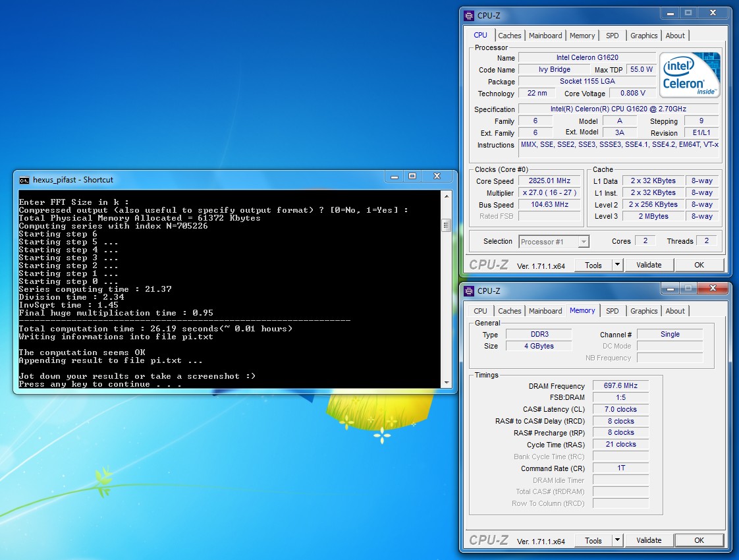Image resolution: width=739 pixels, height=560 pixels.
Task: Click Tools button in lower CPU-Z window
Action: click(x=593, y=540)
